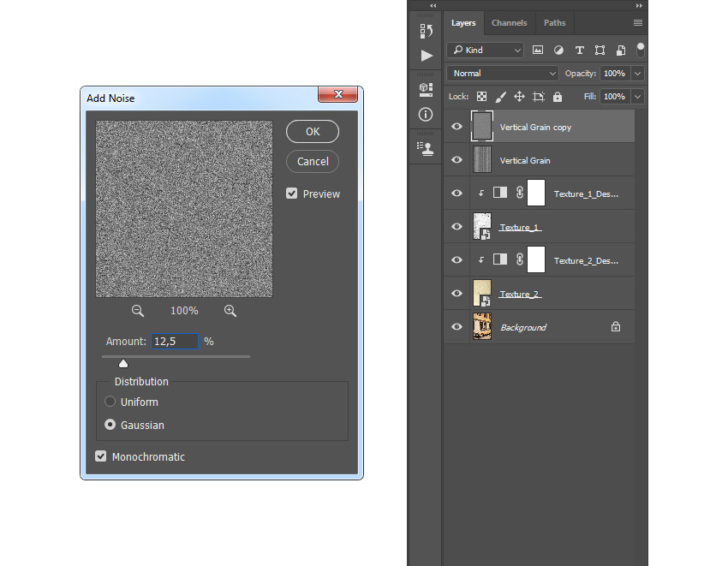Viewport: 728px width, 566px height.
Task: Toggle layer filtering switch on/off
Action: [641, 50]
